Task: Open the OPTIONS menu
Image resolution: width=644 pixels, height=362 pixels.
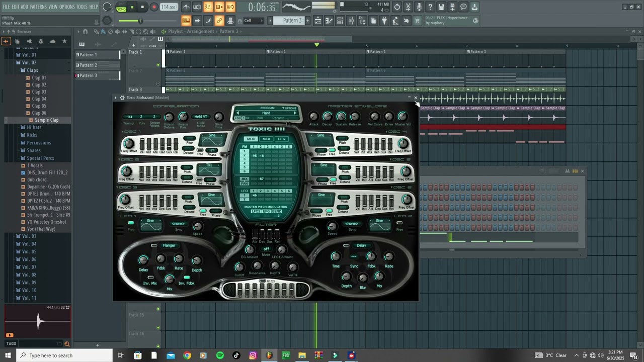Action: point(67,7)
